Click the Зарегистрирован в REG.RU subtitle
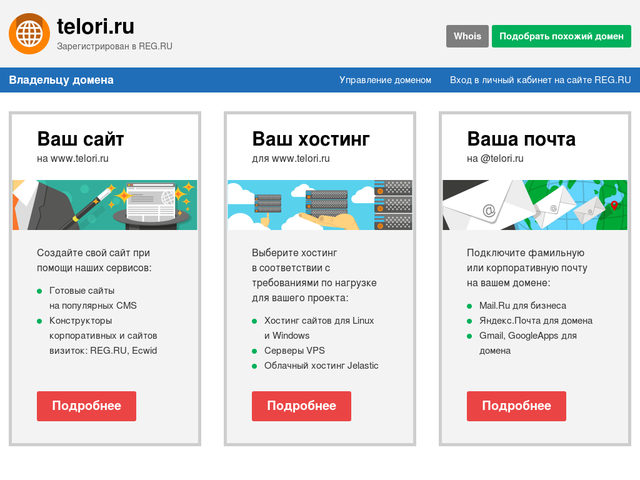 tap(114, 46)
